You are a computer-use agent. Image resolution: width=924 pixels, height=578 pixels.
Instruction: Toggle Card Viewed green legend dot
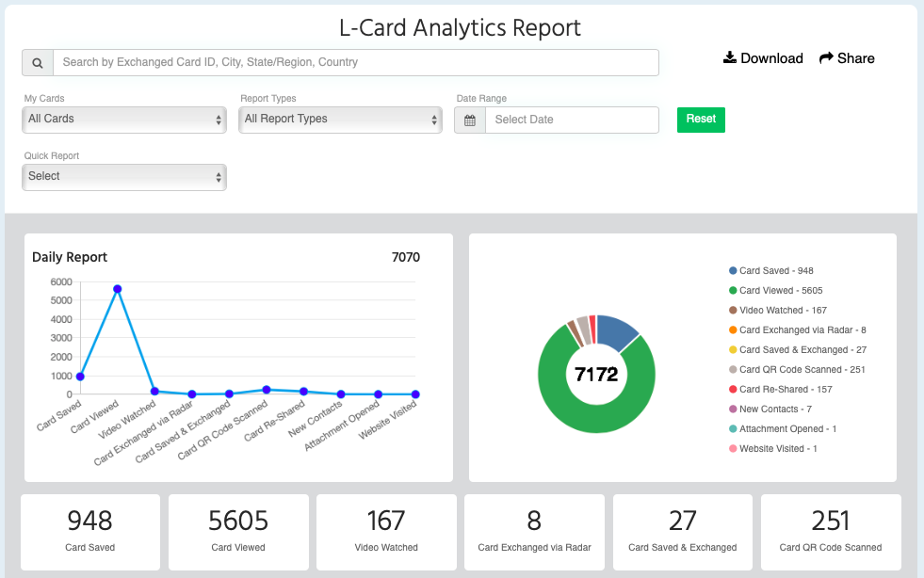coord(733,291)
